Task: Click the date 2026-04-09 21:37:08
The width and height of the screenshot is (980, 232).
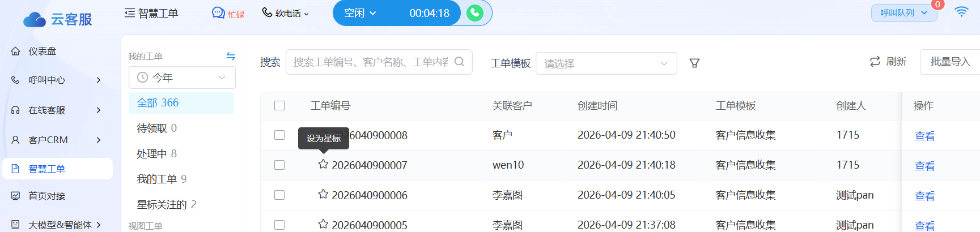Action: coord(626,225)
